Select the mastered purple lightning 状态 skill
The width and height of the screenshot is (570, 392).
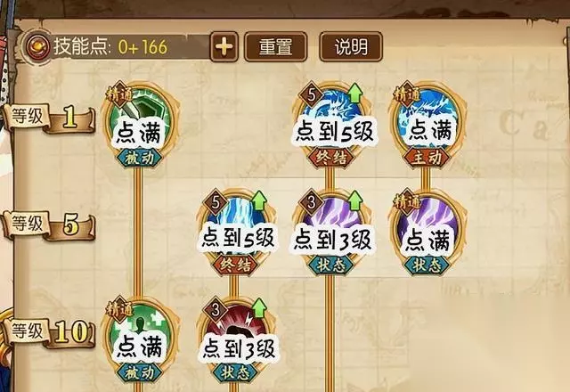(x=427, y=231)
